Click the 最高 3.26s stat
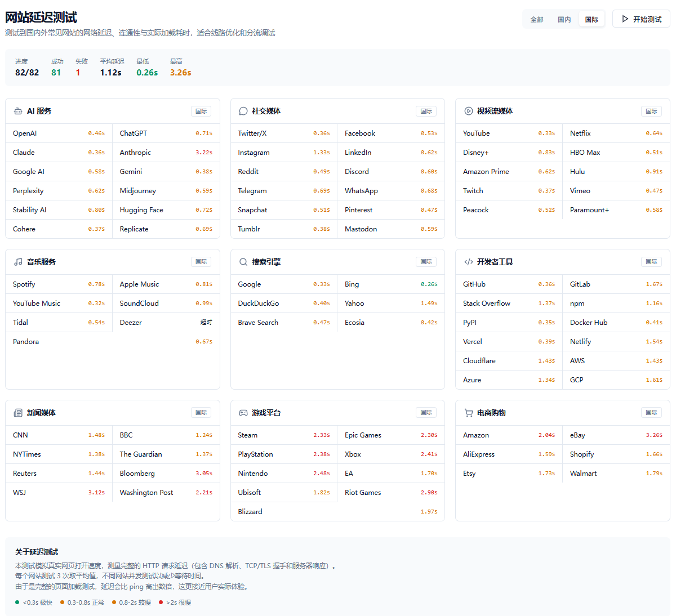676x616 pixels. tap(181, 68)
